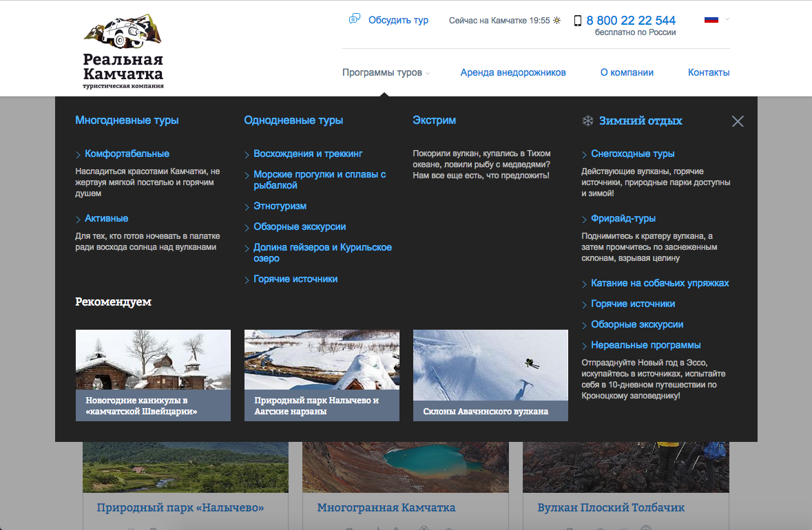Open Долина гейзеров и Курильское озеро
The width and height of the screenshot is (812, 530).
click(322, 253)
